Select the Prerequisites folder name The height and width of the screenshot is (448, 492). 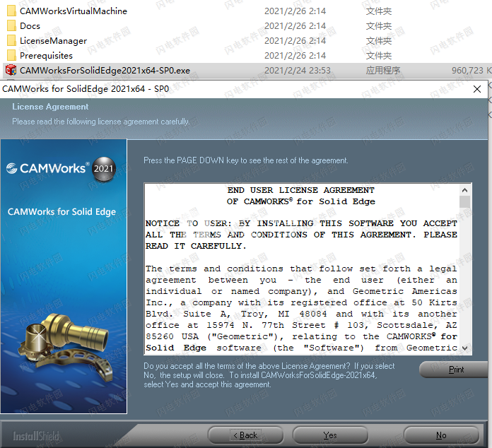(46, 56)
